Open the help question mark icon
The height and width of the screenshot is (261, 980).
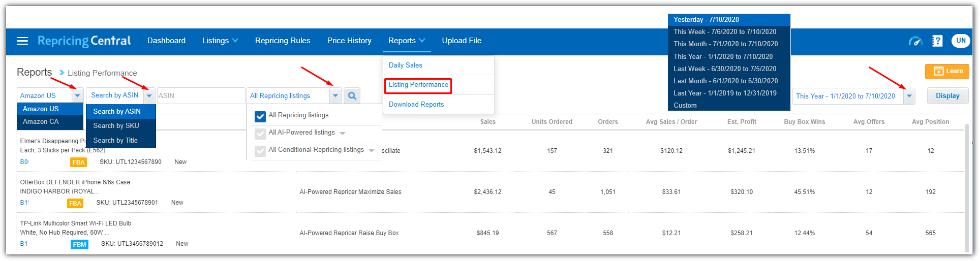coord(937,41)
